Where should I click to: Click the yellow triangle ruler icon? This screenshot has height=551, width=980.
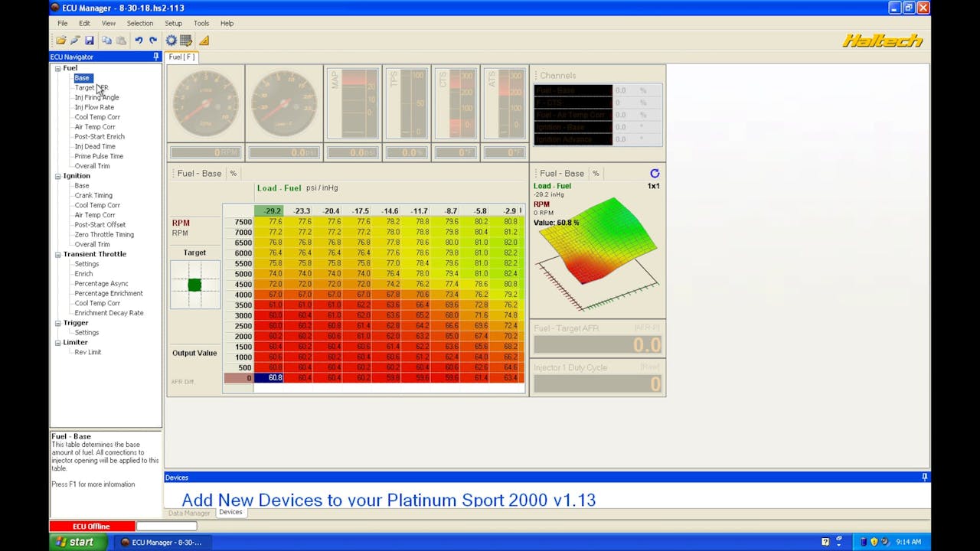tap(204, 41)
